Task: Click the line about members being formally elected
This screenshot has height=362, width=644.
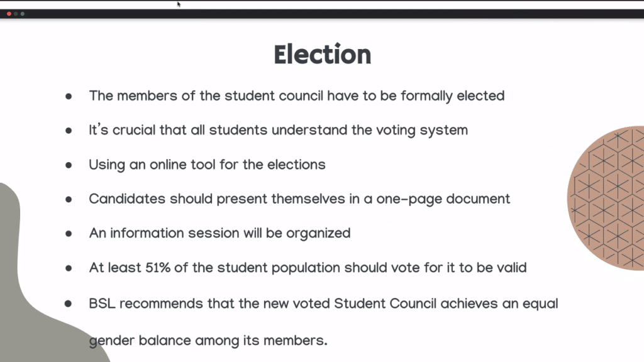Action: [x=296, y=96]
